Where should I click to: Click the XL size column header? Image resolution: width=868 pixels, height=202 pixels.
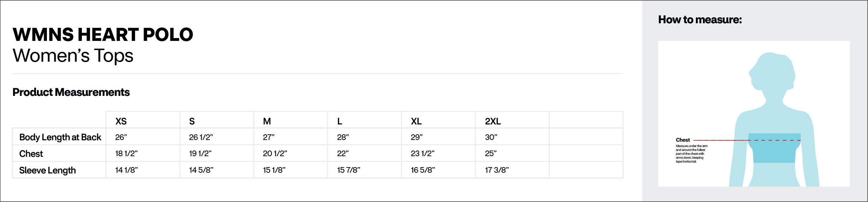[x=416, y=121]
